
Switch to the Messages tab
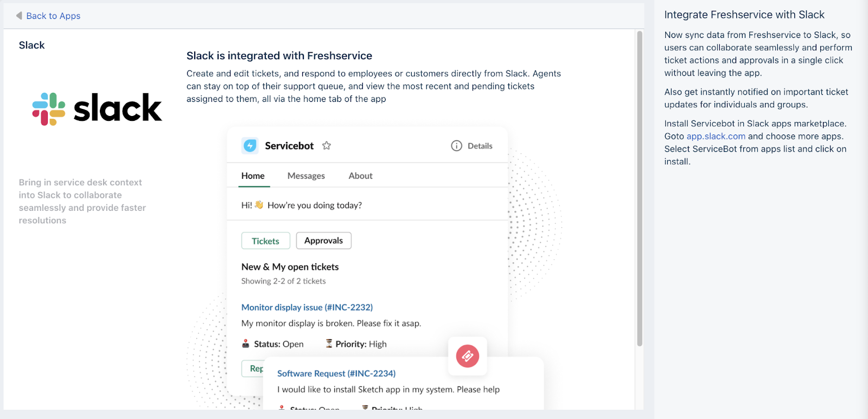[x=306, y=176]
